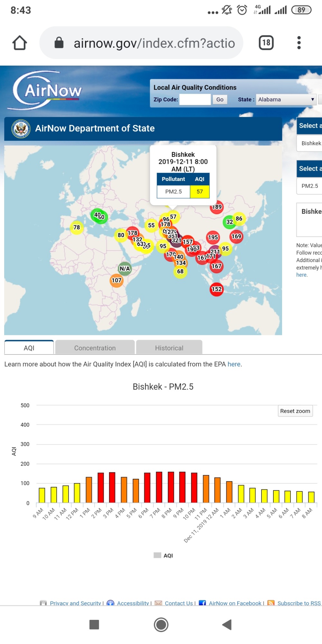Focus the Zip Code input field

click(195, 99)
